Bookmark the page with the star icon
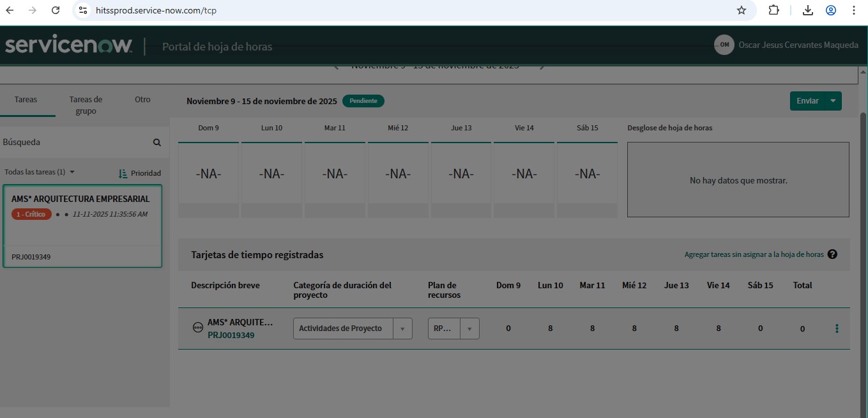Image resolution: width=868 pixels, height=418 pixels. coord(741,10)
